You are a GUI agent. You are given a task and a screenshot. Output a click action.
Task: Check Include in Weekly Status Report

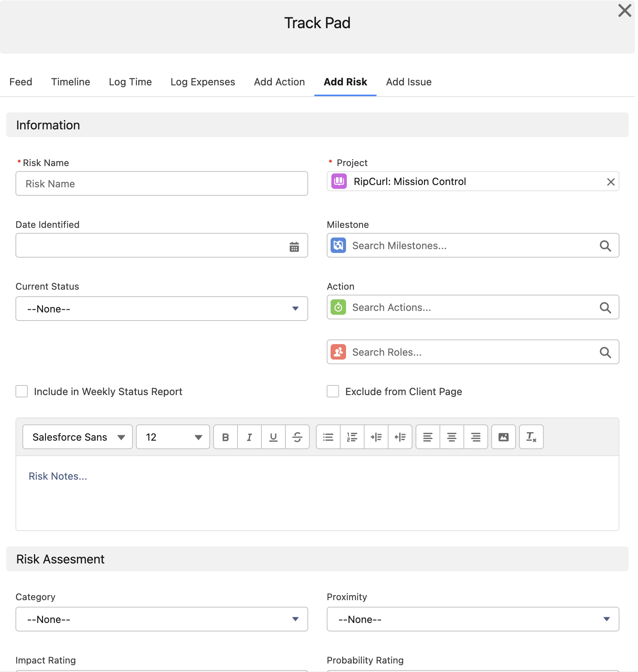click(22, 391)
